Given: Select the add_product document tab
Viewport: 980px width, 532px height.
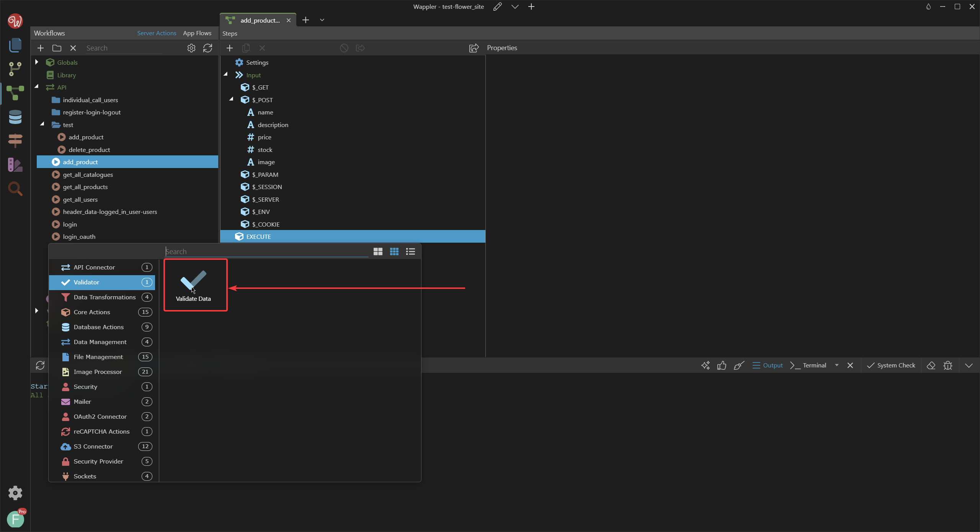Looking at the screenshot, I should click(x=258, y=20).
